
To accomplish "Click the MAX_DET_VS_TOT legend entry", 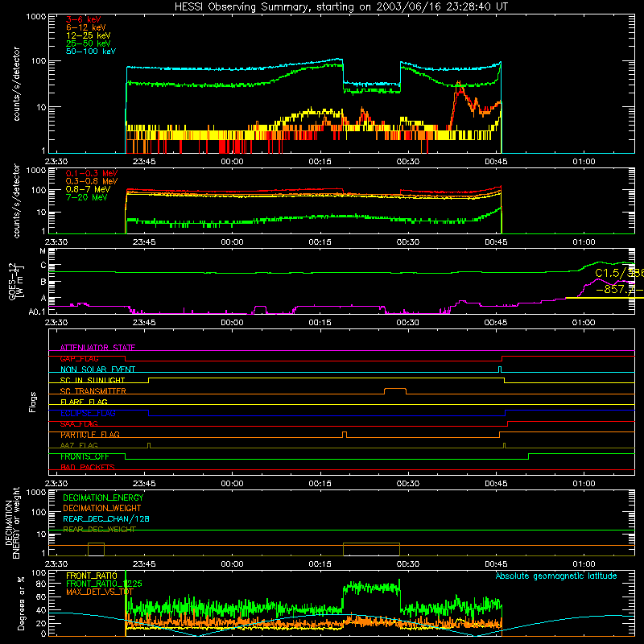I will coord(100,592).
